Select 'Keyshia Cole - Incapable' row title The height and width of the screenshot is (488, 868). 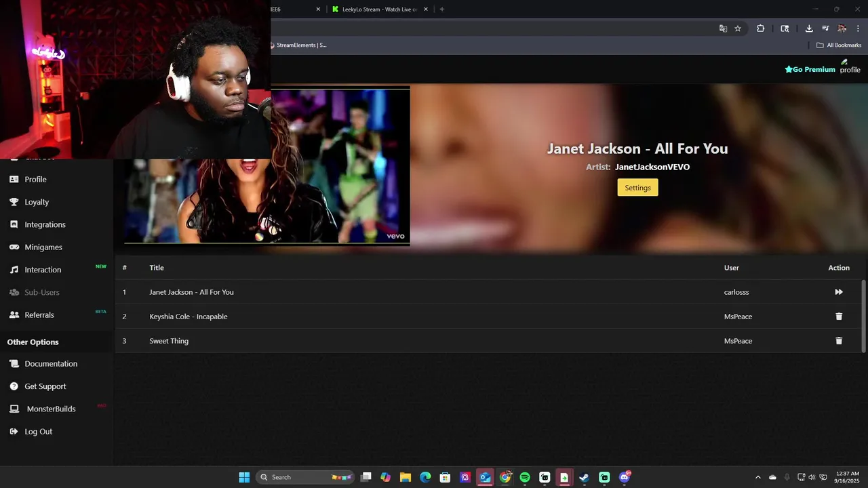(x=189, y=317)
